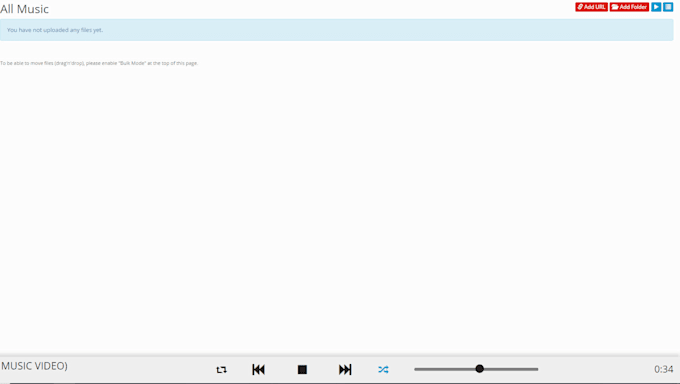Click the 'You have not uploaded any files yet.' notice
The width and height of the screenshot is (680, 384).
coord(337,30)
